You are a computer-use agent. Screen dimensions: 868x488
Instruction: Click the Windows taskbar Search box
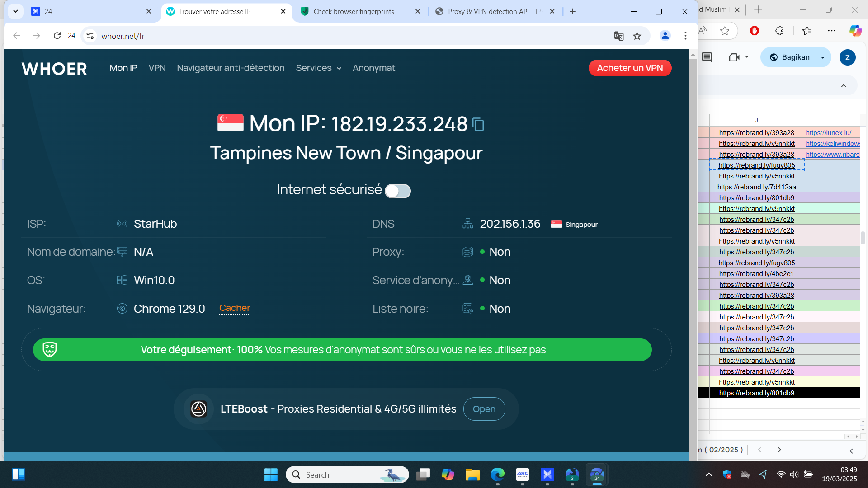(x=347, y=475)
